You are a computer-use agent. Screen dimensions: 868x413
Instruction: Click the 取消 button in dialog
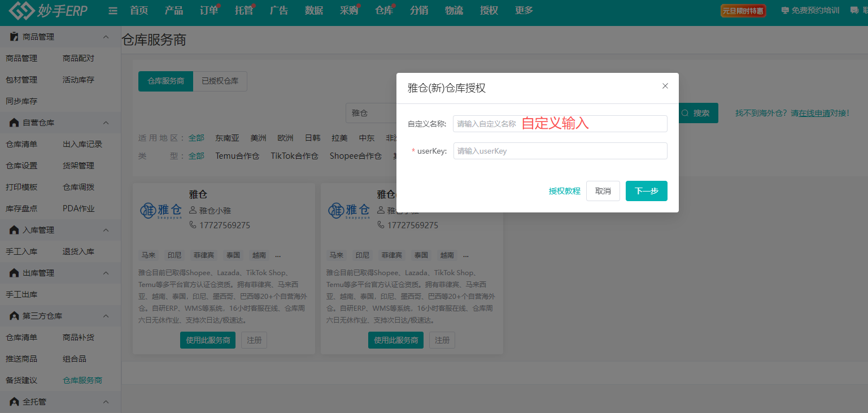603,191
